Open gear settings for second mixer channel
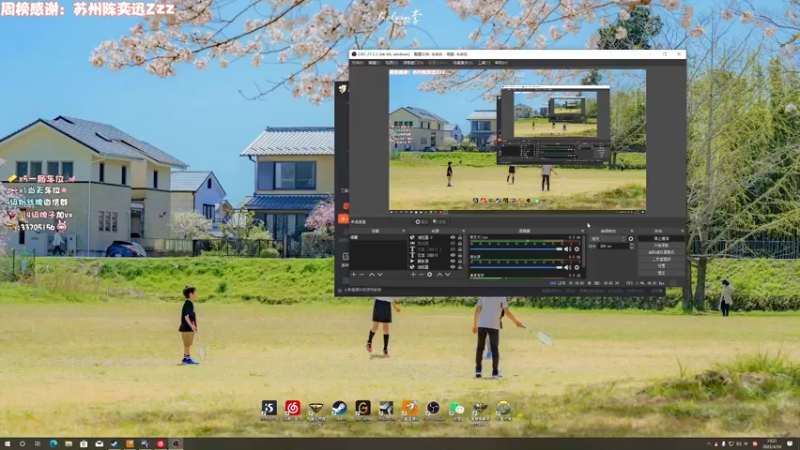The image size is (800, 450). (577, 267)
